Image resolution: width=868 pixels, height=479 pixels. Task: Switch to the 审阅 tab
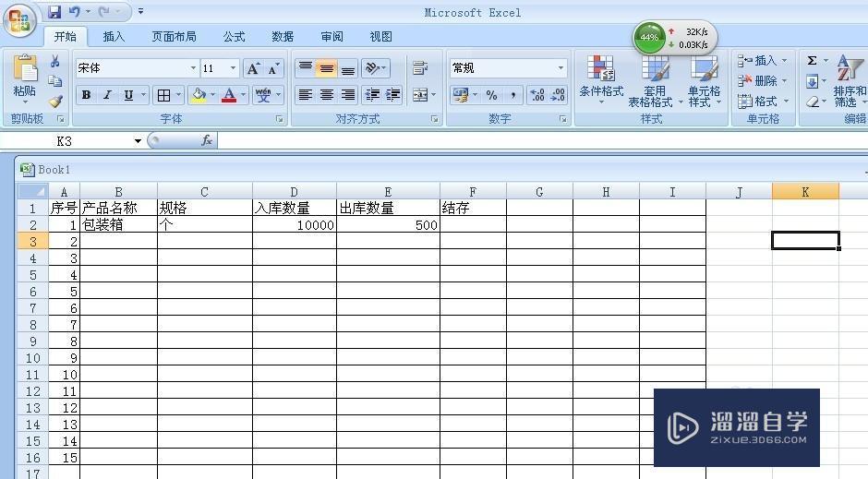point(332,37)
